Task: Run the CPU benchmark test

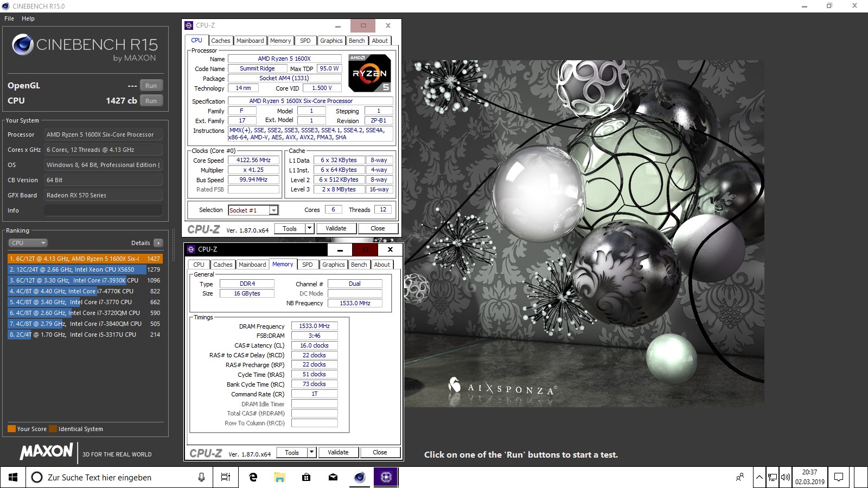Action: (x=151, y=101)
